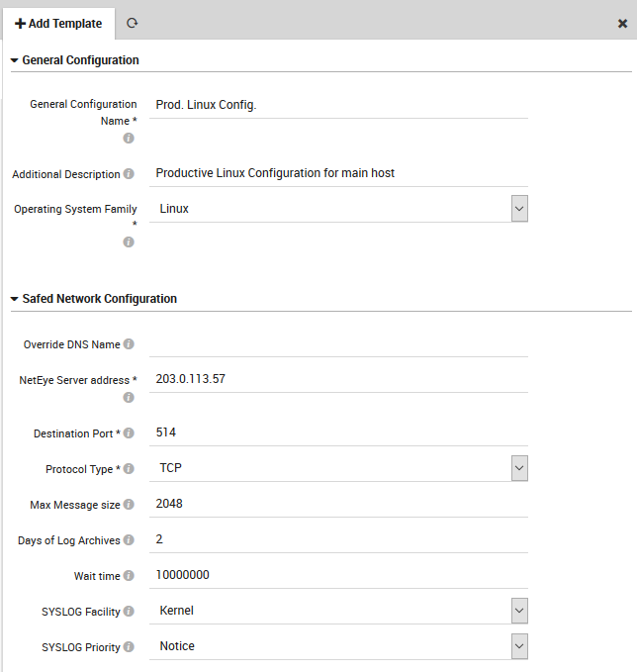Viewport: 637px width, 672px height.
Task: Click info icon beside Override DNS Name
Action: point(129,344)
